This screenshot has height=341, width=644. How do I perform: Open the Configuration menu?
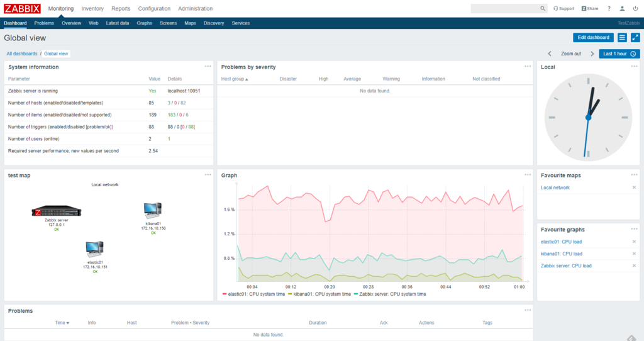[154, 9]
